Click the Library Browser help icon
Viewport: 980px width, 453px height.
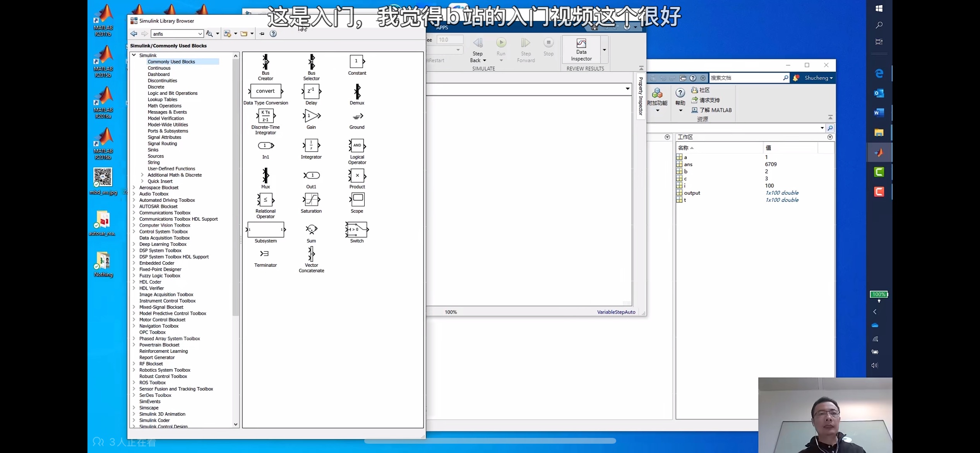pos(273,34)
